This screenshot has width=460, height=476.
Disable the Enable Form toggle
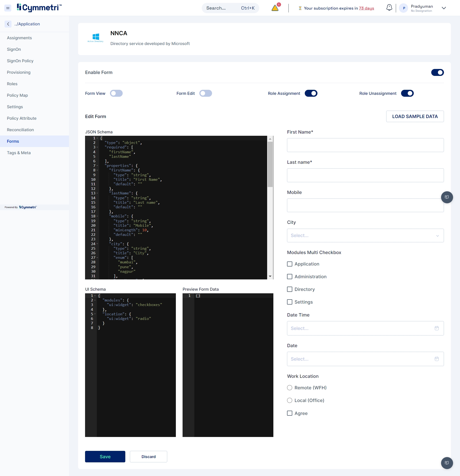click(437, 72)
